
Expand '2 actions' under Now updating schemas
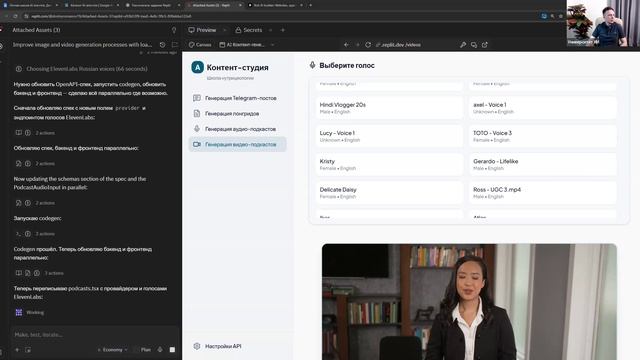click(x=35, y=203)
